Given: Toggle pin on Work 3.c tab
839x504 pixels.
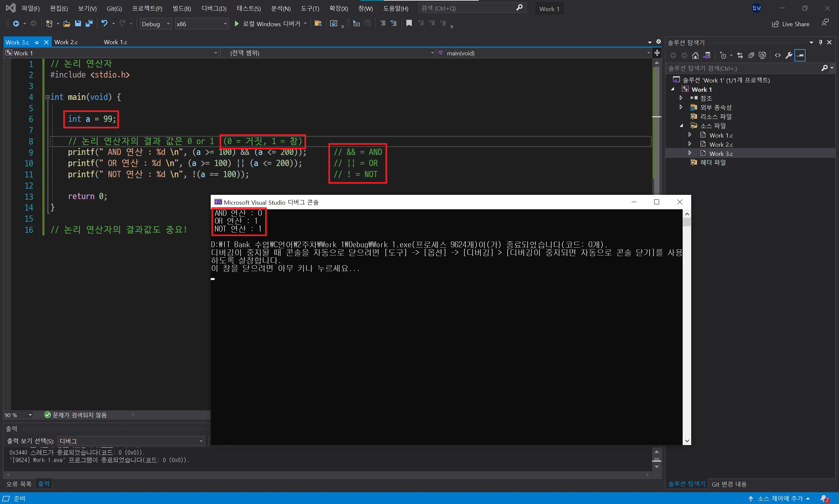Looking at the screenshot, I should pos(37,43).
